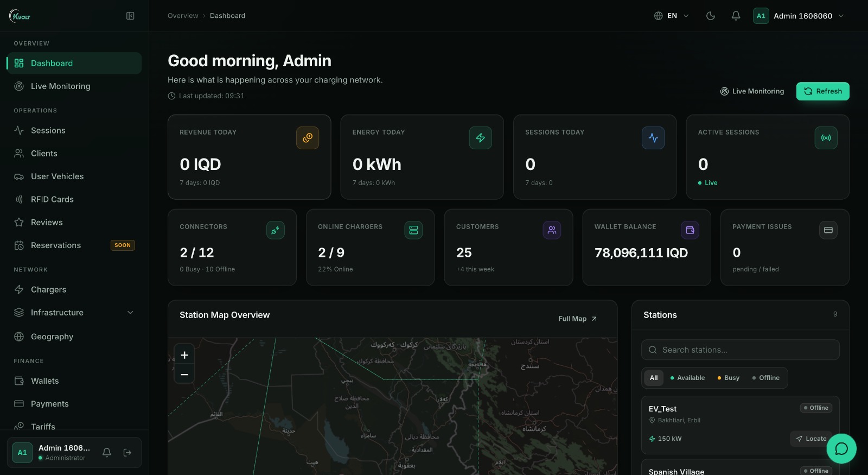Open Reviews page
Screen dimensions: 868x475
[74, 223]
